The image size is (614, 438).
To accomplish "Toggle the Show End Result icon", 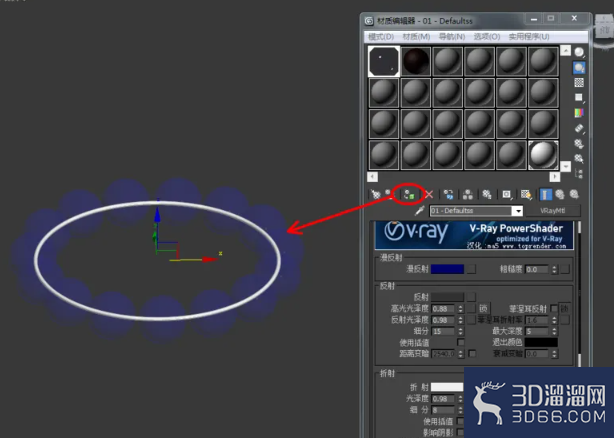I will point(545,194).
